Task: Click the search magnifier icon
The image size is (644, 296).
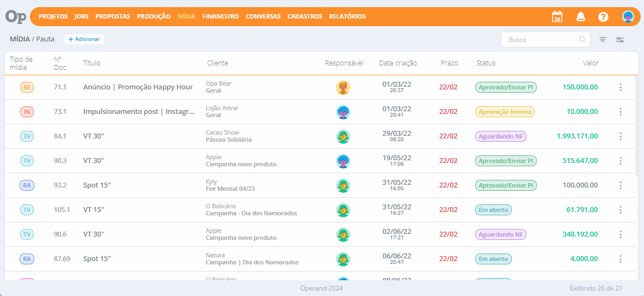Action: [582, 39]
